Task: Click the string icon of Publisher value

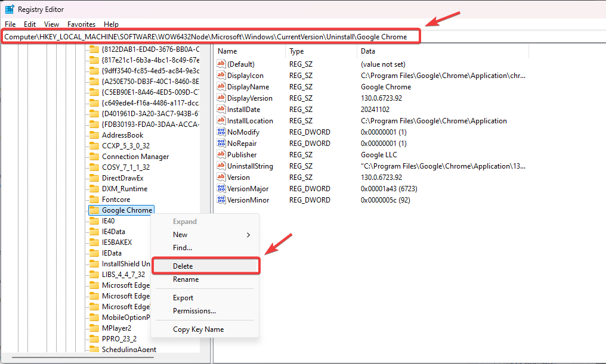Action: click(221, 154)
